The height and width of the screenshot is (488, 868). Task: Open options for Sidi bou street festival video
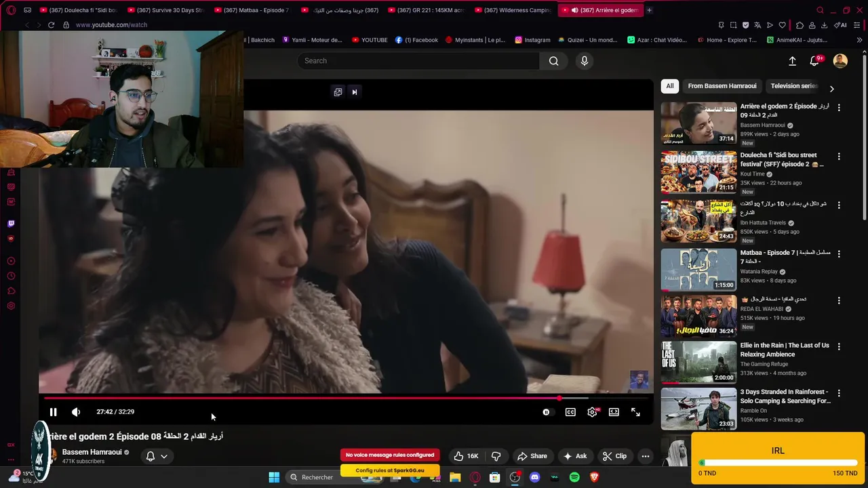(839, 157)
